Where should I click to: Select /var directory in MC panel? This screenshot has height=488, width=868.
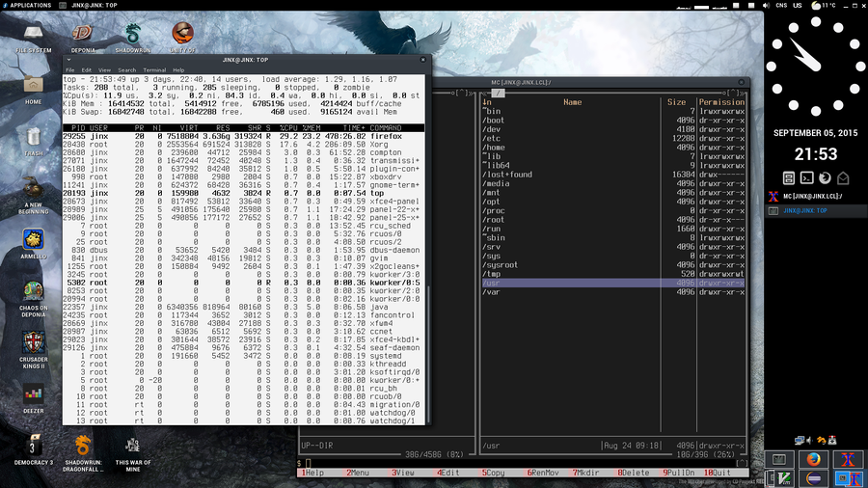613,292
